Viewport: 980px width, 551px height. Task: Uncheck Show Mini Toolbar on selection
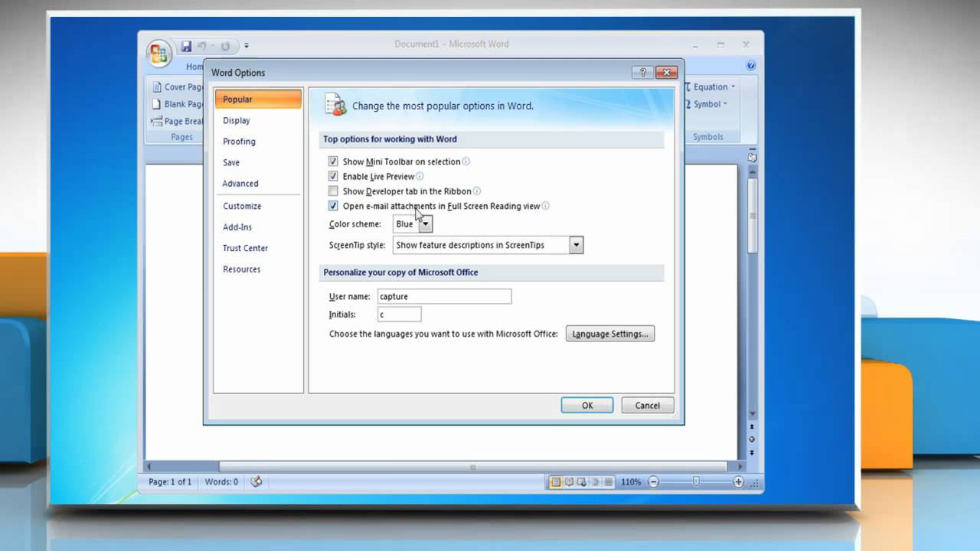click(333, 161)
